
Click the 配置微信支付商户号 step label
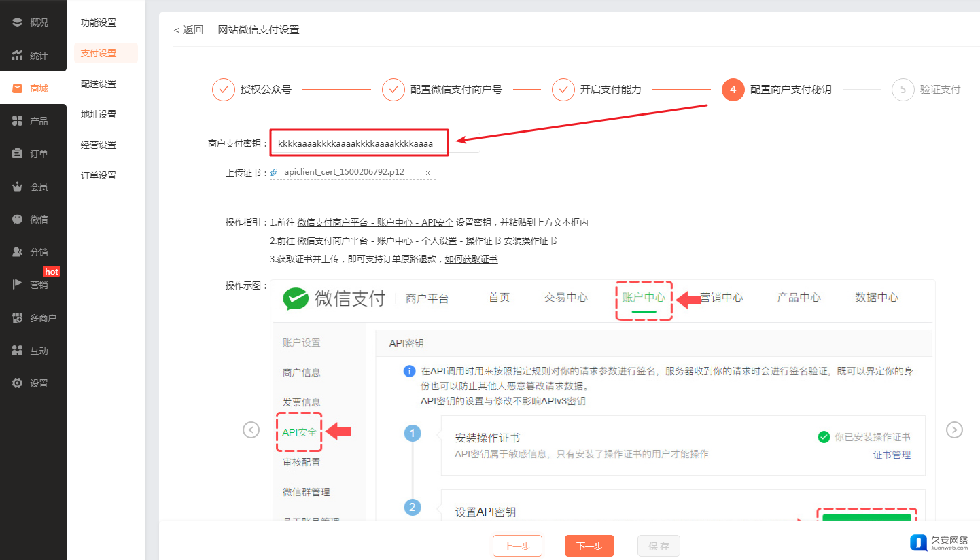[456, 90]
